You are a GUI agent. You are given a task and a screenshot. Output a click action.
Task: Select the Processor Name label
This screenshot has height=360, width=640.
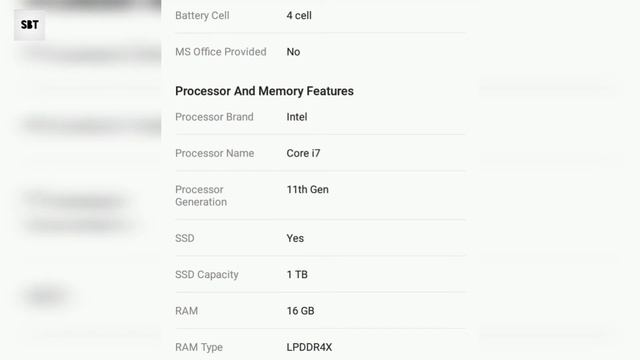[x=215, y=153]
